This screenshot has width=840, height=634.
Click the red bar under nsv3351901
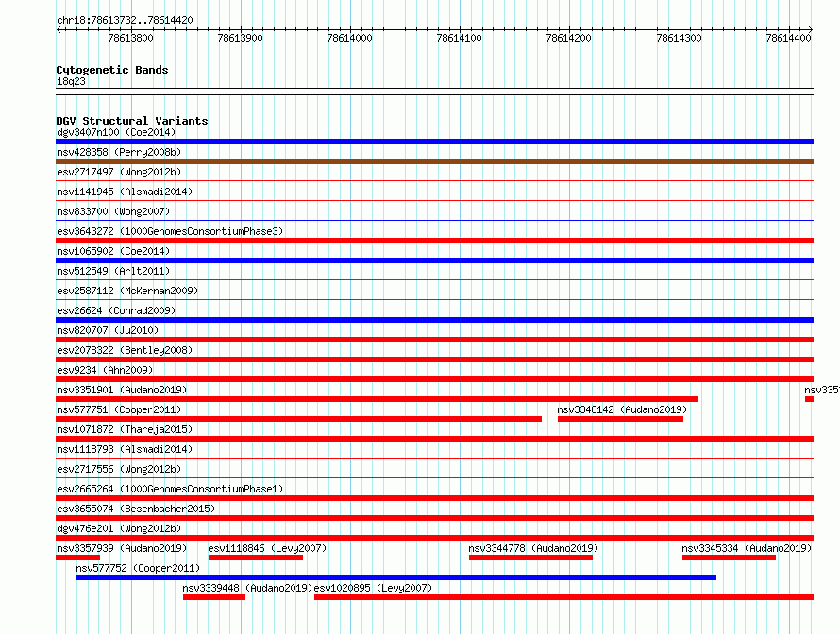click(378, 399)
